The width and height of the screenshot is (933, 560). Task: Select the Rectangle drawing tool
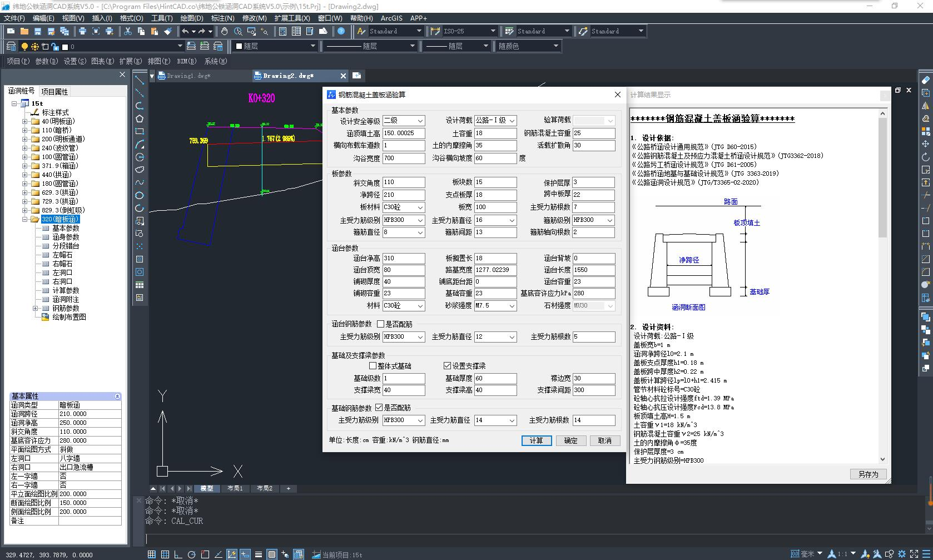(140, 131)
